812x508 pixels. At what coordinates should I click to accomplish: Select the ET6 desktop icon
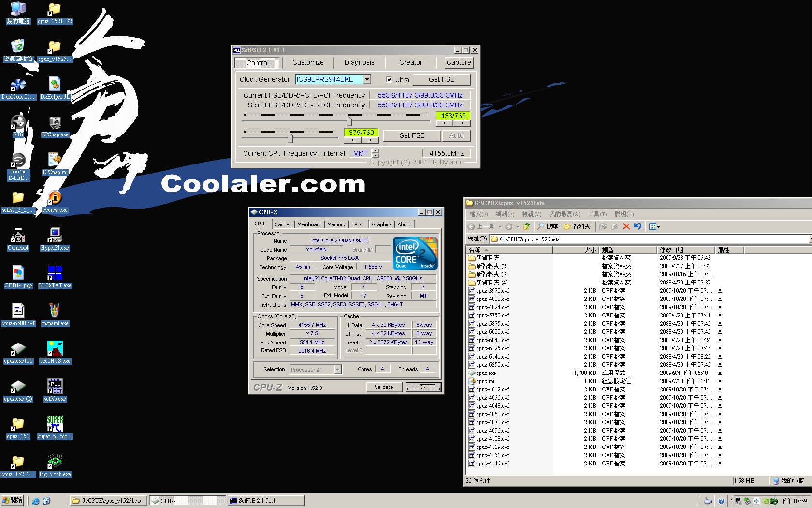[x=18, y=125]
